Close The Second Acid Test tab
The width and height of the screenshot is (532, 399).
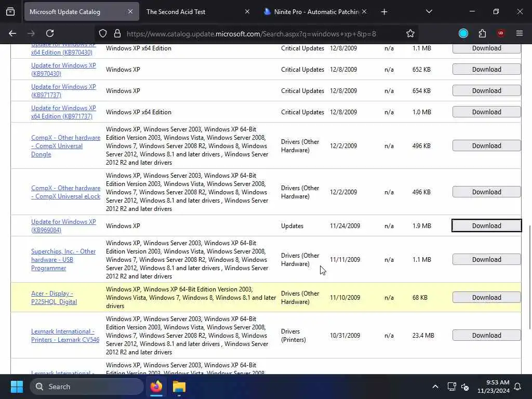[x=247, y=12]
